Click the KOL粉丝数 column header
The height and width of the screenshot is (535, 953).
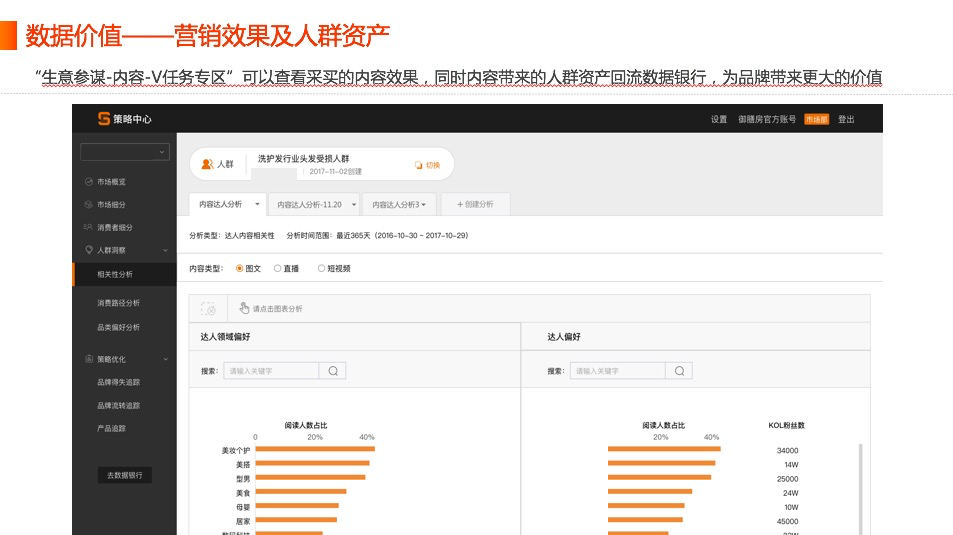[x=786, y=426]
